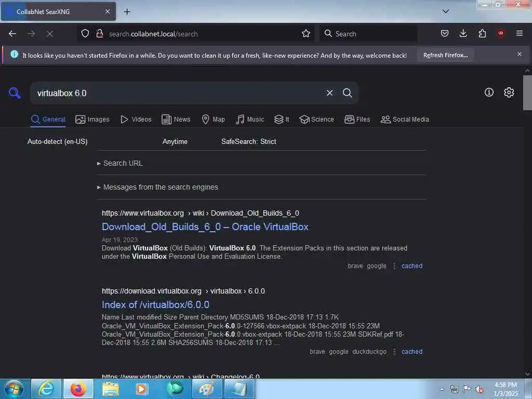Screen dimensions: 532x399
Task: Open the tracking protection shield icon
Action: coord(85,34)
